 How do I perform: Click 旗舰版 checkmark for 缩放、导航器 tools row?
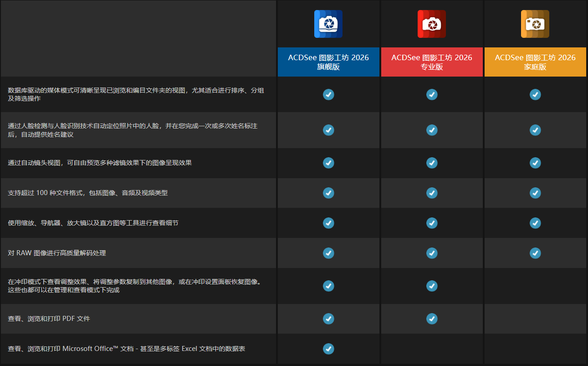328,223
